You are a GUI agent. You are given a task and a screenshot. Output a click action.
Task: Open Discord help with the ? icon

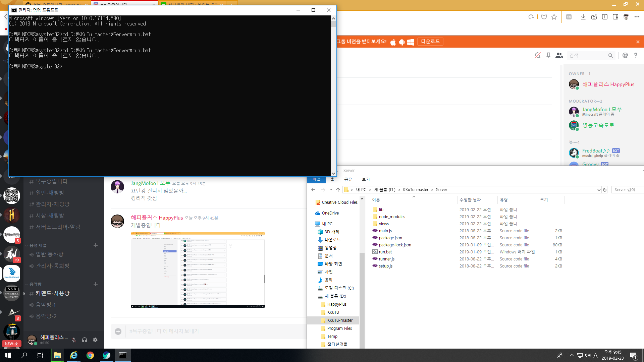tap(636, 55)
